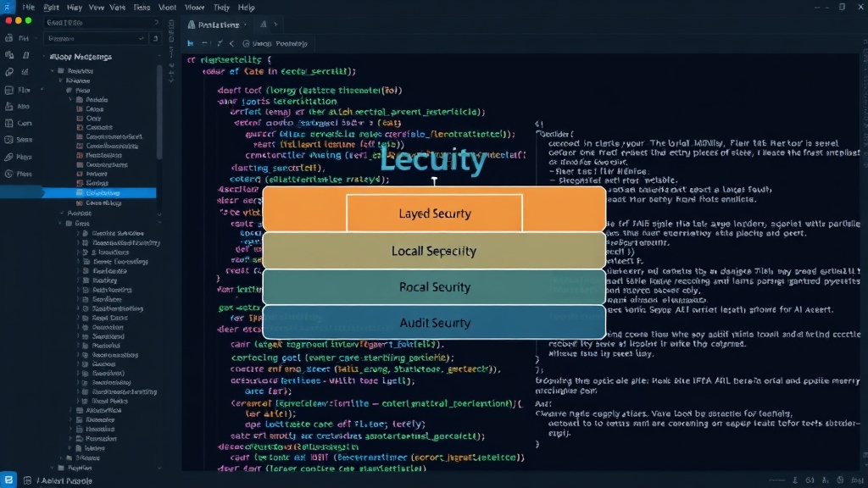The width and height of the screenshot is (868, 488).
Task: Click the blue app icon in top-left corner
Action: tap(8, 7)
